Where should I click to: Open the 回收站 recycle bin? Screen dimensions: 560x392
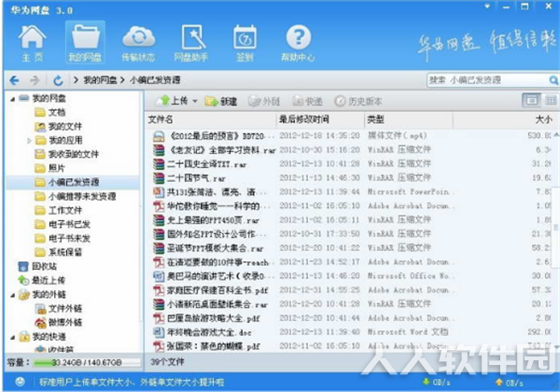(37, 266)
